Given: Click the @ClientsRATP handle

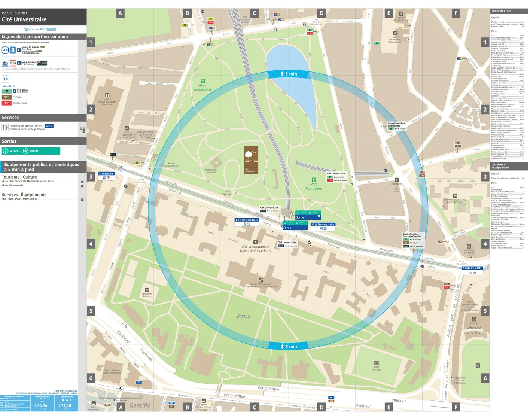Looking at the screenshot, I should [x=10, y=410].
